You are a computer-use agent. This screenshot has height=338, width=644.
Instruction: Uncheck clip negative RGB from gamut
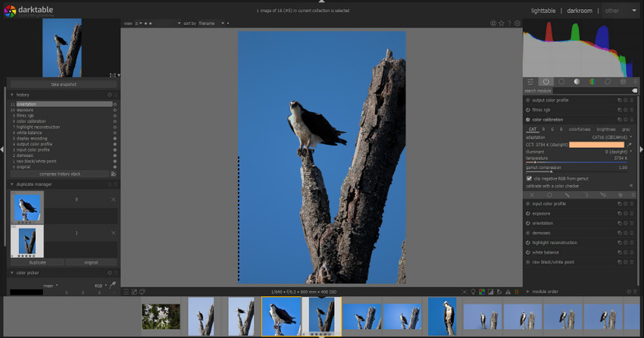point(529,179)
